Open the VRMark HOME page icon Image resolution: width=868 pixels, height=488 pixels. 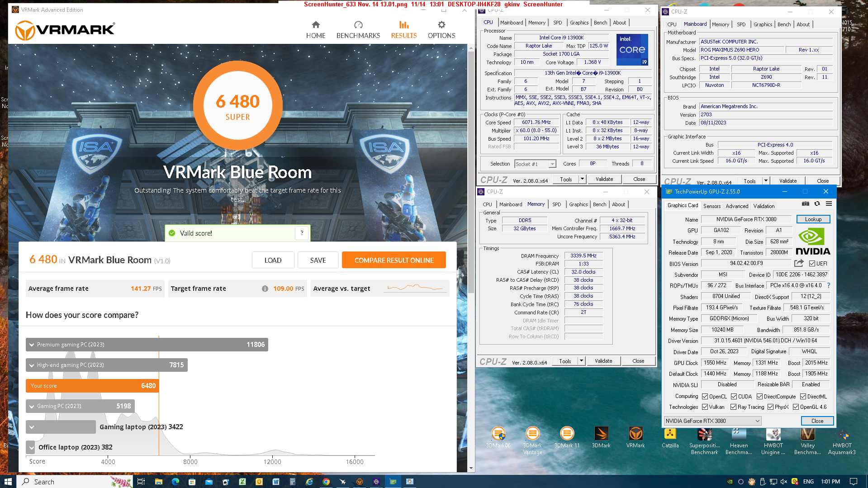coord(316,30)
